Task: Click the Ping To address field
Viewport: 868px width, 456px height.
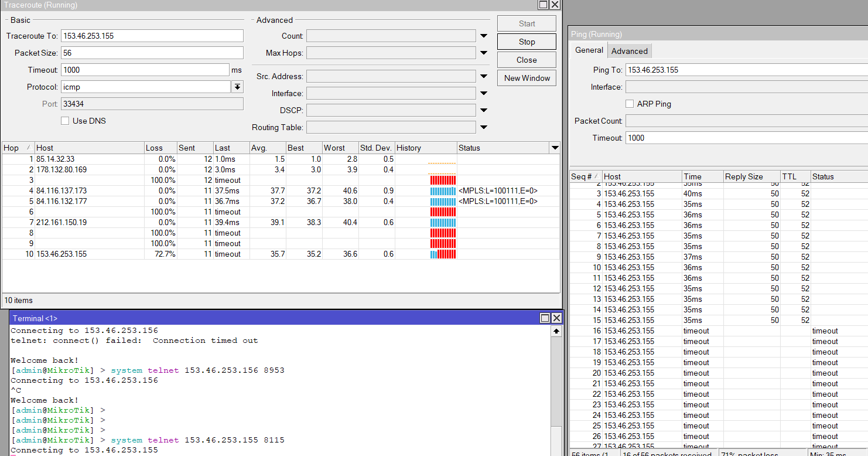Action: tap(747, 70)
